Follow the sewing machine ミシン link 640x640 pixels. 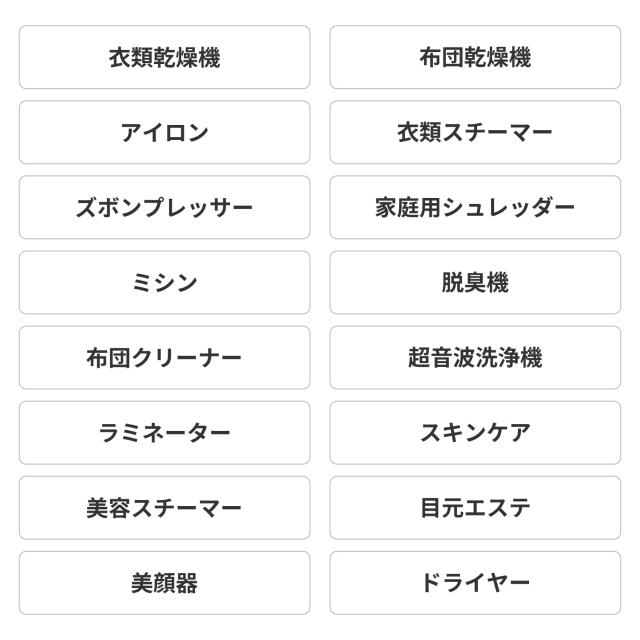164,283
